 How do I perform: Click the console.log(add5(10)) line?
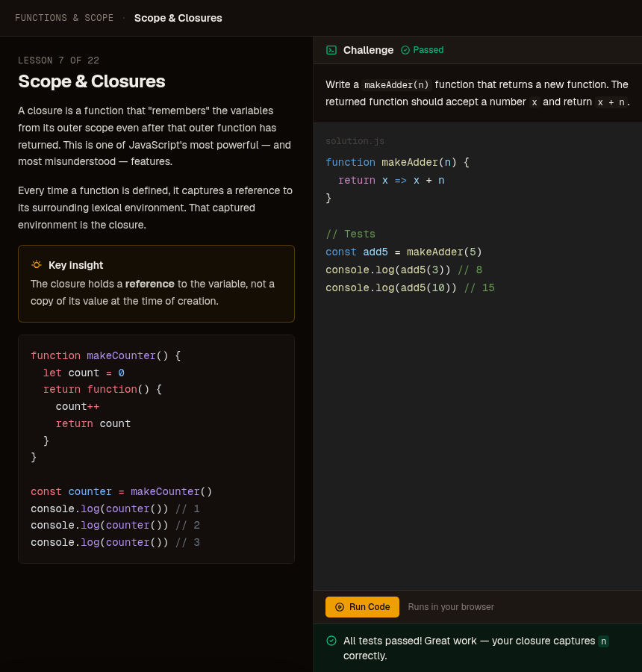pyautogui.click(x=410, y=288)
